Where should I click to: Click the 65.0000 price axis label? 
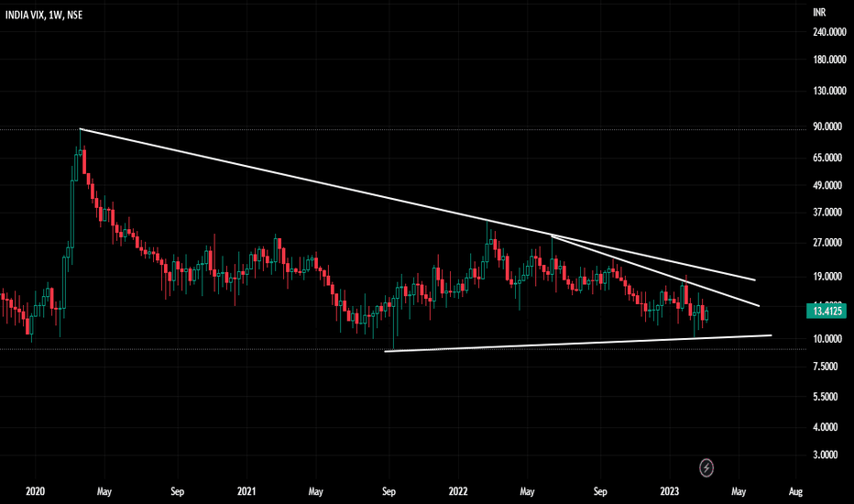827,158
